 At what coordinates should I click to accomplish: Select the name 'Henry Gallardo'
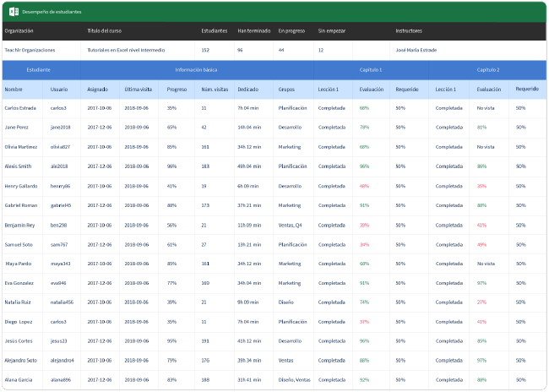tap(21, 186)
